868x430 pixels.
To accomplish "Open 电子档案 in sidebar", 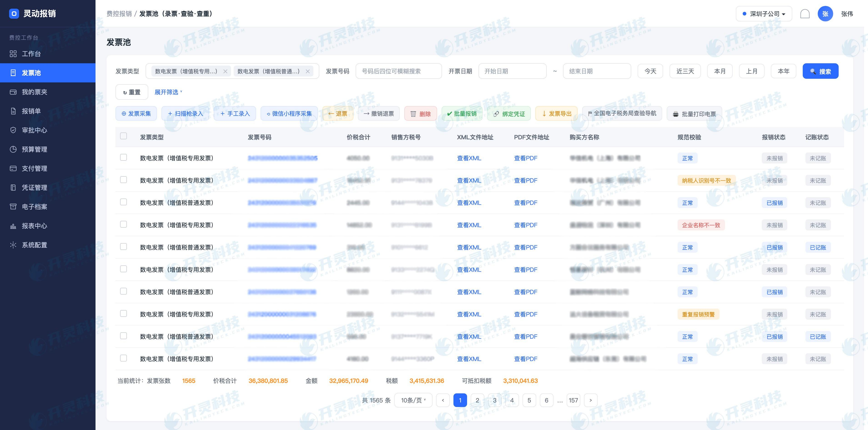I will [48, 206].
